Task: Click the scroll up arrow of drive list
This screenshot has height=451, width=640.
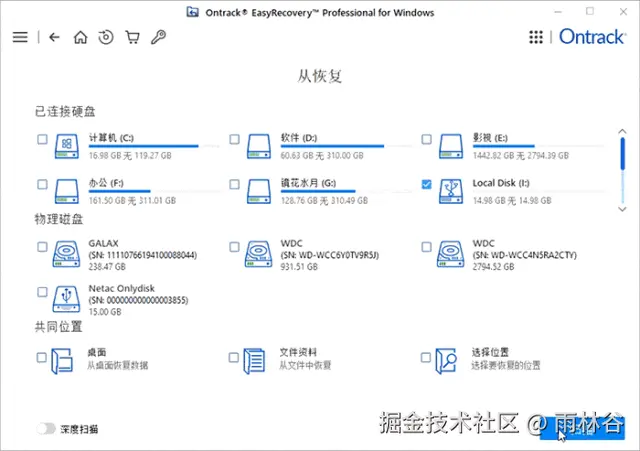Action: click(x=622, y=131)
